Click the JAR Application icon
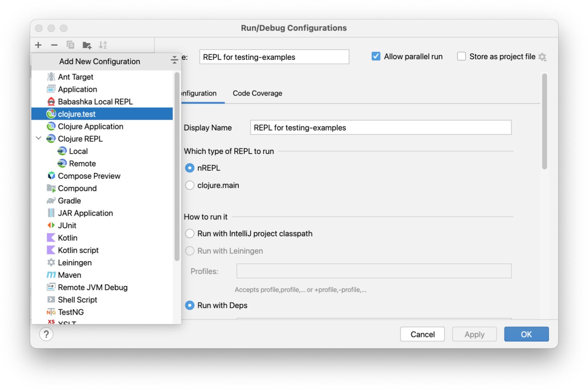This screenshot has width=588, height=390. tap(51, 213)
